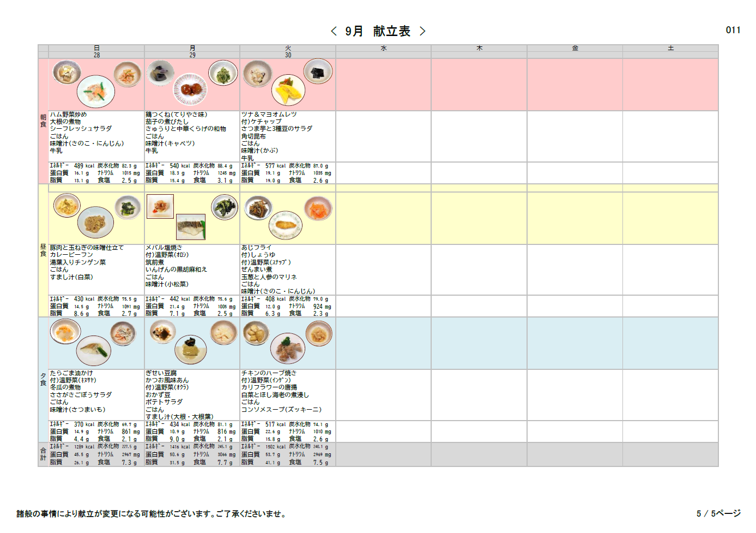
Task: Select menu item 豚肉と玉ねぎの味噌仕立て
Action: tap(87, 248)
